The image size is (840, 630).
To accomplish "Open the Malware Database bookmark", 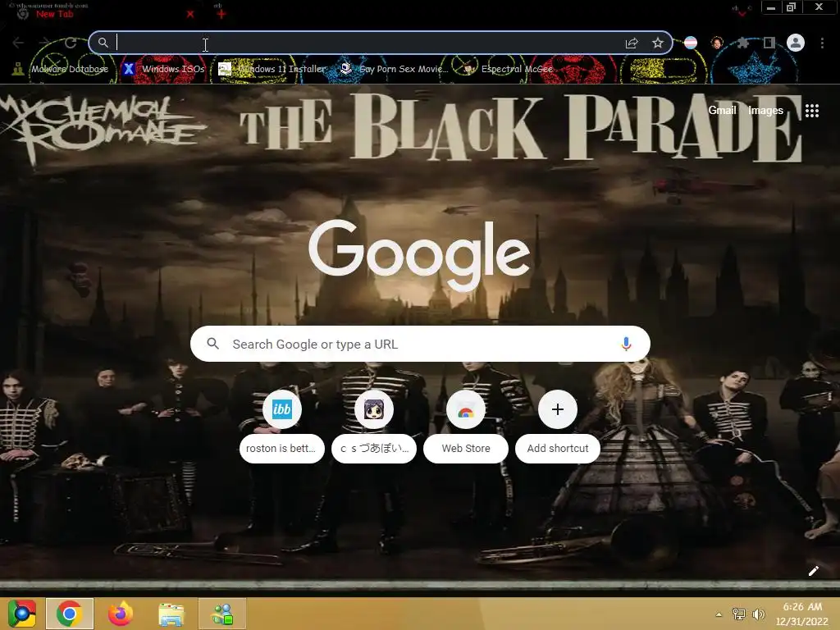I will (60, 69).
